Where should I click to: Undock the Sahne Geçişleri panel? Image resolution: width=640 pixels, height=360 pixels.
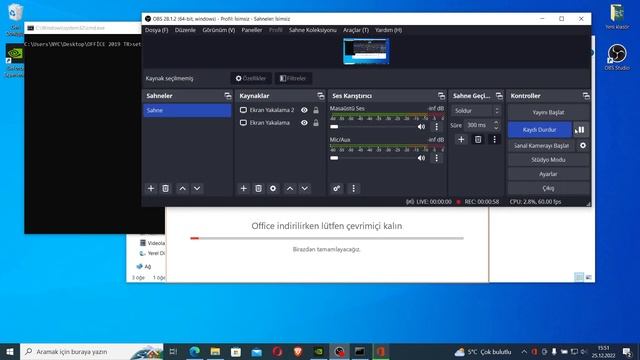[x=499, y=96]
